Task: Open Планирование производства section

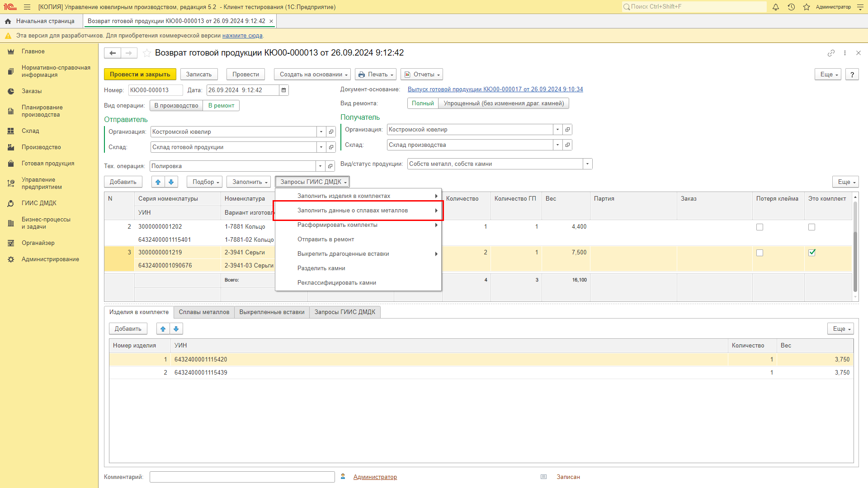Action: coord(42,111)
